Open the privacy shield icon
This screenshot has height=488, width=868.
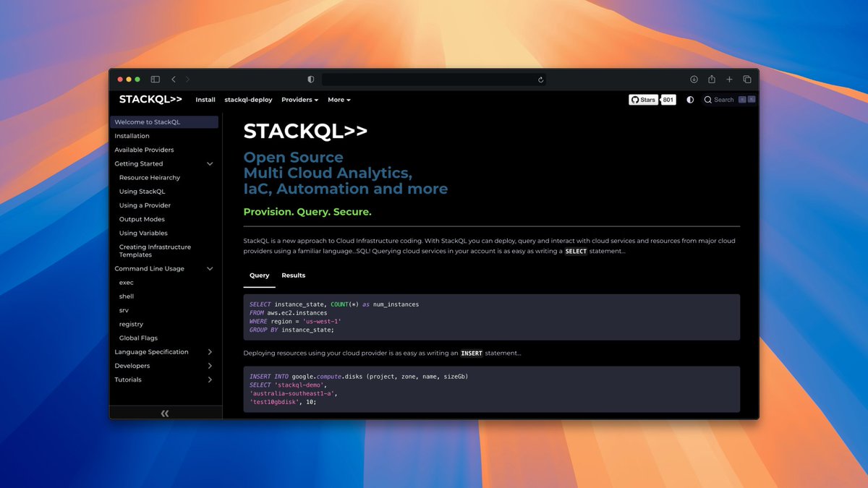coord(311,80)
